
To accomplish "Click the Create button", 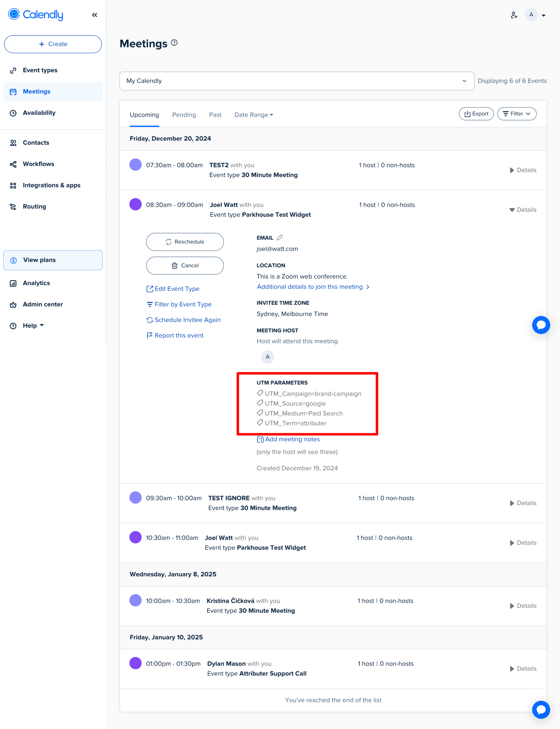I will [53, 44].
